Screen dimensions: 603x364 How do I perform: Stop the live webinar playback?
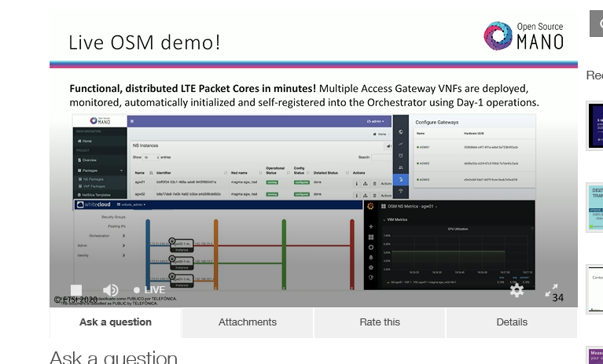[76, 290]
